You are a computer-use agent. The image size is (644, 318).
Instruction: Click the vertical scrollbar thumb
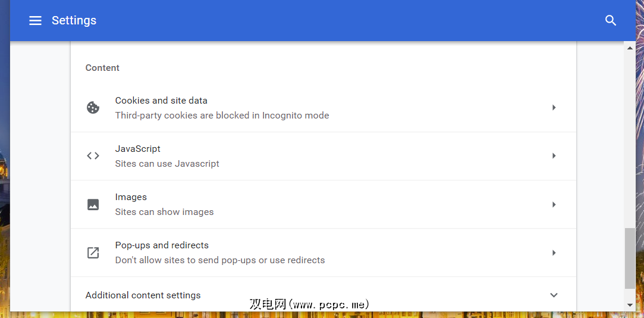coord(630,258)
